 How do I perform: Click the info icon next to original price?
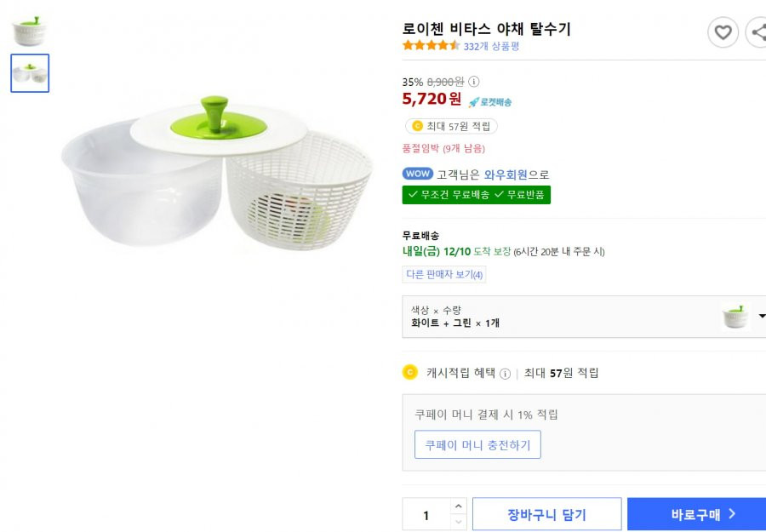[473, 82]
